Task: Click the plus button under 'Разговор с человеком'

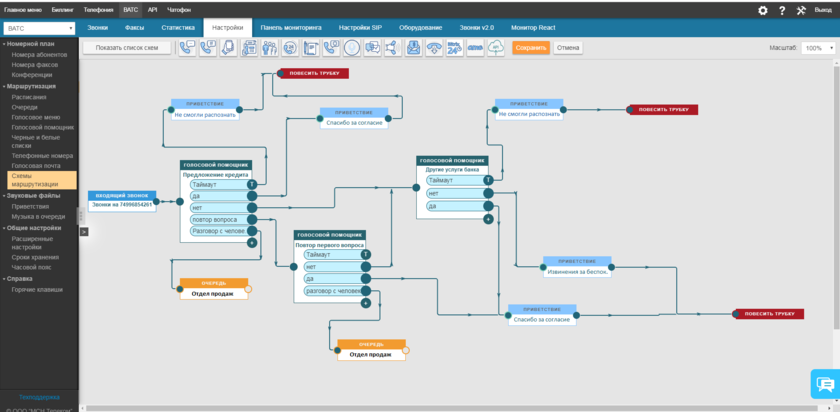Action: click(x=252, y=242)
